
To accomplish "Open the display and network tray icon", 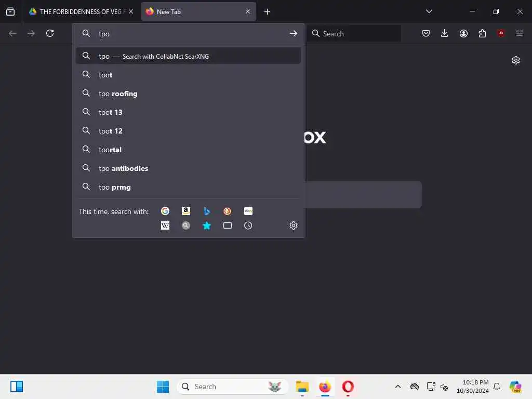I will pyautogui.click(x=431, y=387).
